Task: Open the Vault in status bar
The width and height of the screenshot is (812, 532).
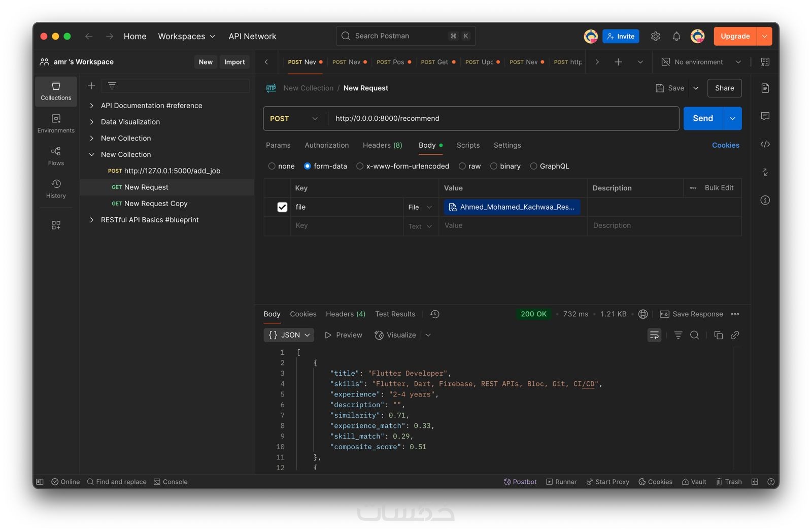Action: point(694,482)
